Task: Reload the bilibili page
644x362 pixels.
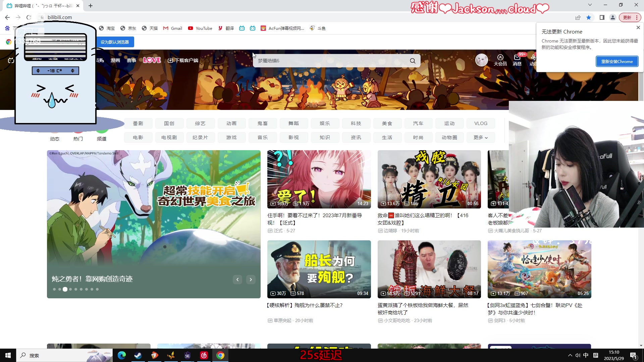Action: click(29, 17)
